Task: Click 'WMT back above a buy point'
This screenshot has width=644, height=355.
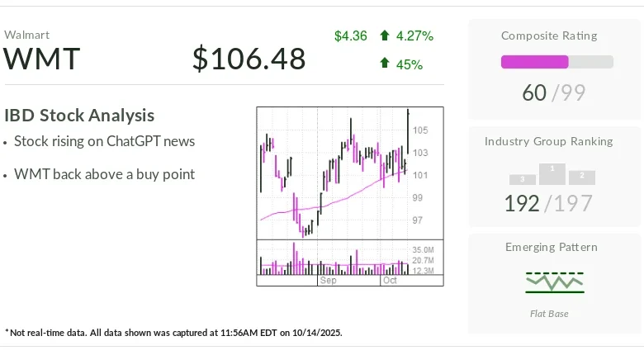Action: pos(104,174)
